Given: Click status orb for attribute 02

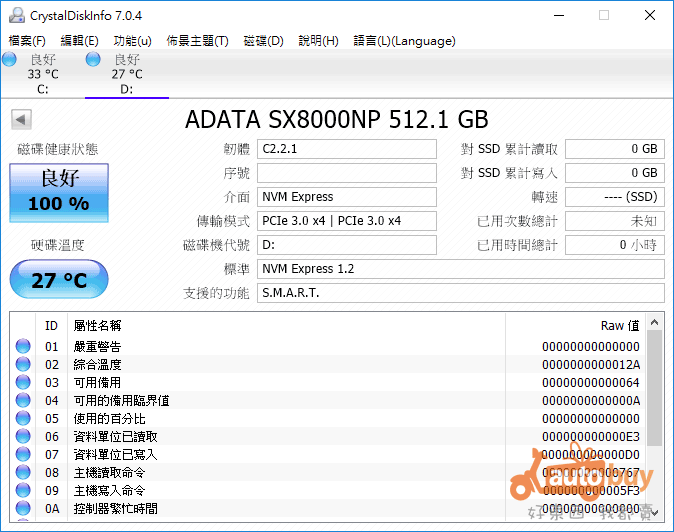Looking at the screenshot, I should (x=23, y=364).
